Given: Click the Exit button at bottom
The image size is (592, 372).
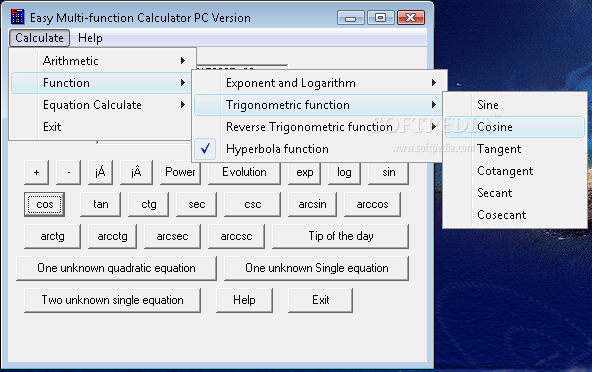Looking at the screenshot, I should click(320, 300).
